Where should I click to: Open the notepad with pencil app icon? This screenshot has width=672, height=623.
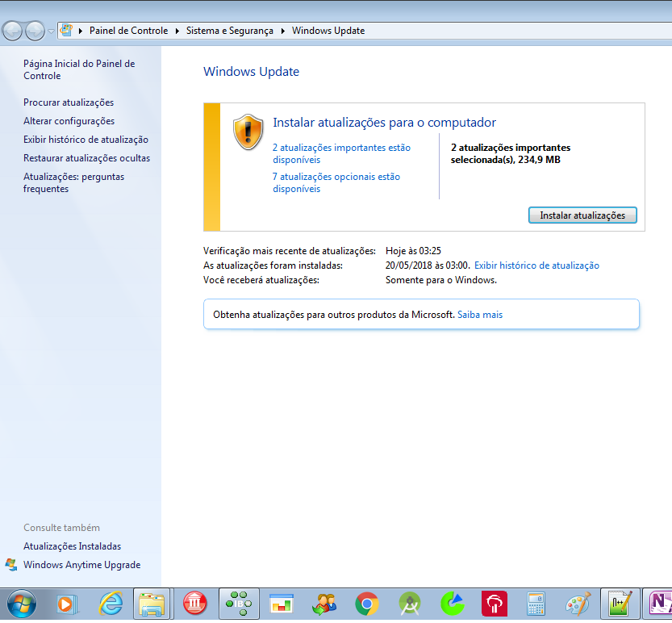(x=620, y=604)
